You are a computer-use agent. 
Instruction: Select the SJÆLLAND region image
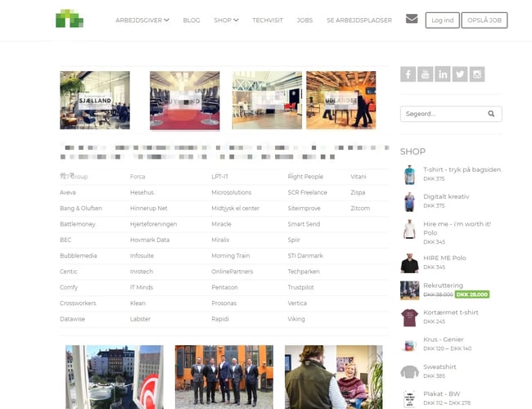coord(95,100)
